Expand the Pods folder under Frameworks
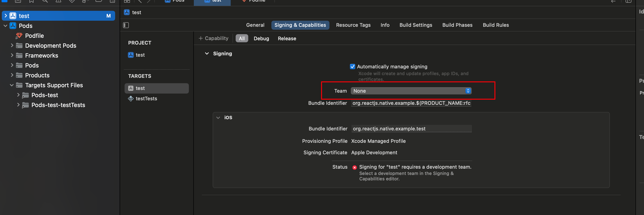 (x=12, y=65)
